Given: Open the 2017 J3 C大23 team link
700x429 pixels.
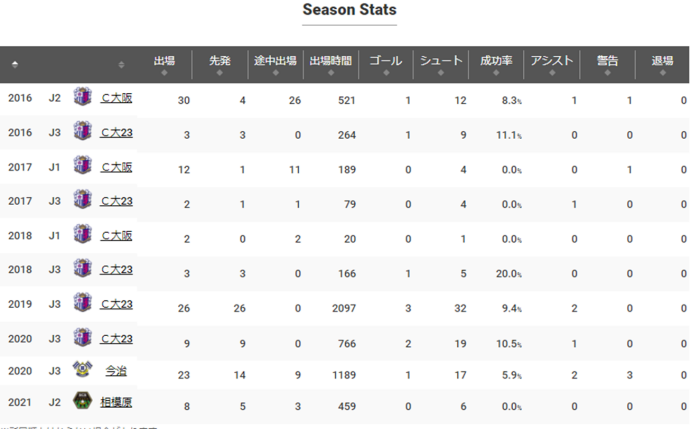Looking at the screenshot, I should [116, 202].
